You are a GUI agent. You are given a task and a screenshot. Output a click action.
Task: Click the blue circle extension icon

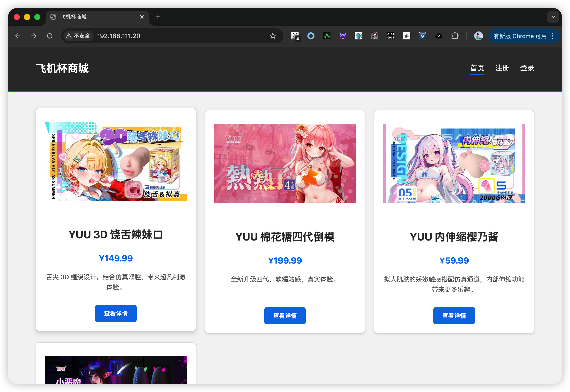[x=311, y=36]
